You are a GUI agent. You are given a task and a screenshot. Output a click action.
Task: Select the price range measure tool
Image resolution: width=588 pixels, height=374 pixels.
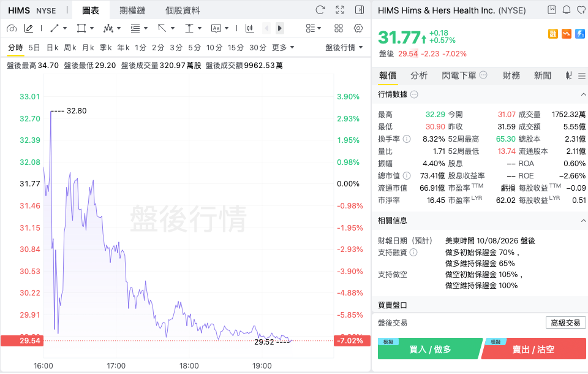coord(189,28)
